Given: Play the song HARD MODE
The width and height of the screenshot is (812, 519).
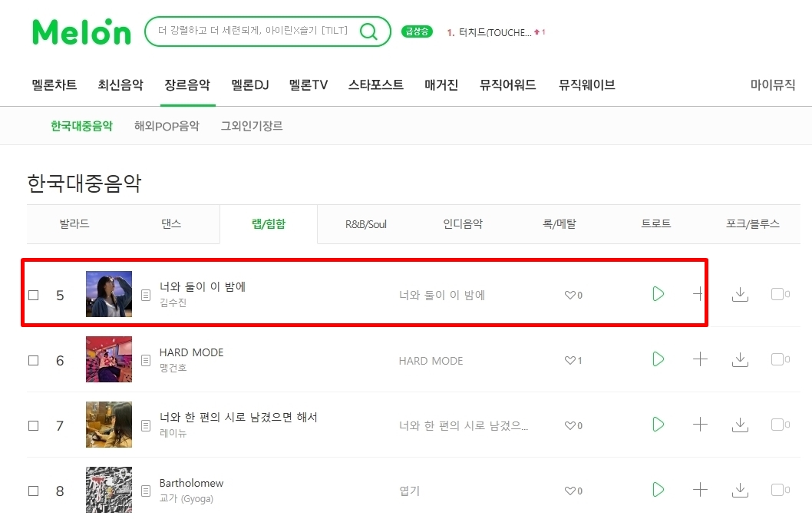Looking at the screenshot, I should 658,359.
